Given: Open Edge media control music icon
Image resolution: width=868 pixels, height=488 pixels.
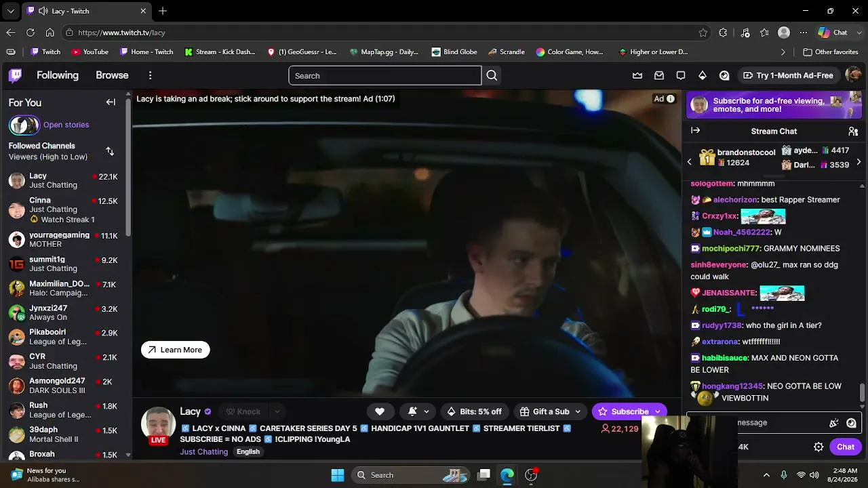Looking at the screenshot, I should 745,33.
